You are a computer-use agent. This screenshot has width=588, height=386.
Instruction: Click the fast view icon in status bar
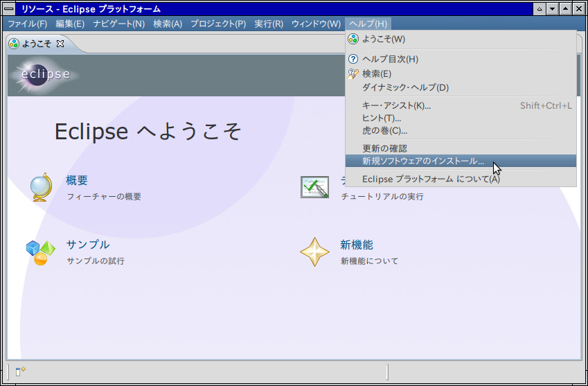(20, 371)
